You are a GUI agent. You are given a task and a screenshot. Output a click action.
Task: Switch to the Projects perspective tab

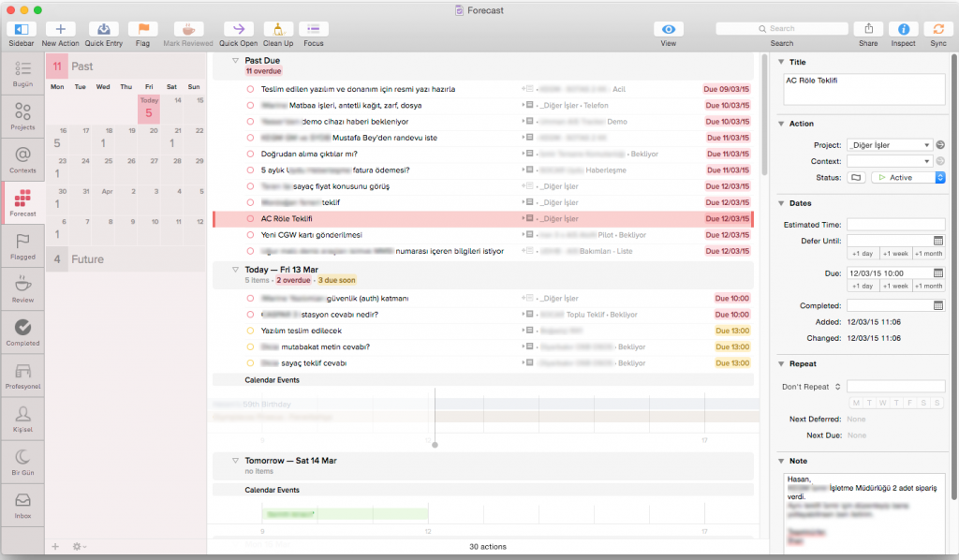[22, 116]
